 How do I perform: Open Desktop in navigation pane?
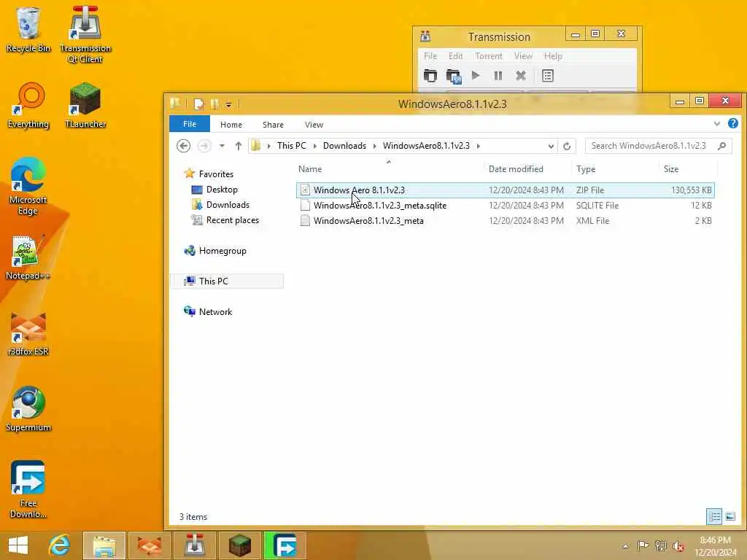point(222,190)
